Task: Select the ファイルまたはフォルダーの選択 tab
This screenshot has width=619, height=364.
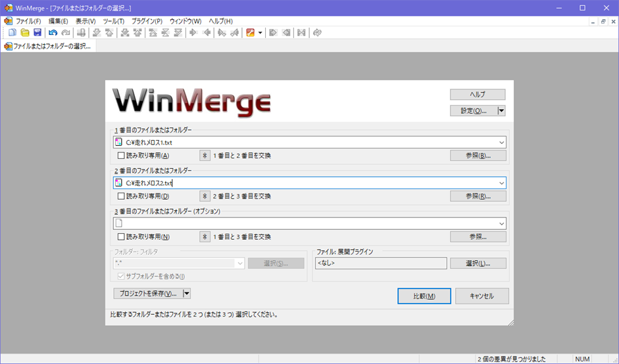Action: (x=48, y=46)
